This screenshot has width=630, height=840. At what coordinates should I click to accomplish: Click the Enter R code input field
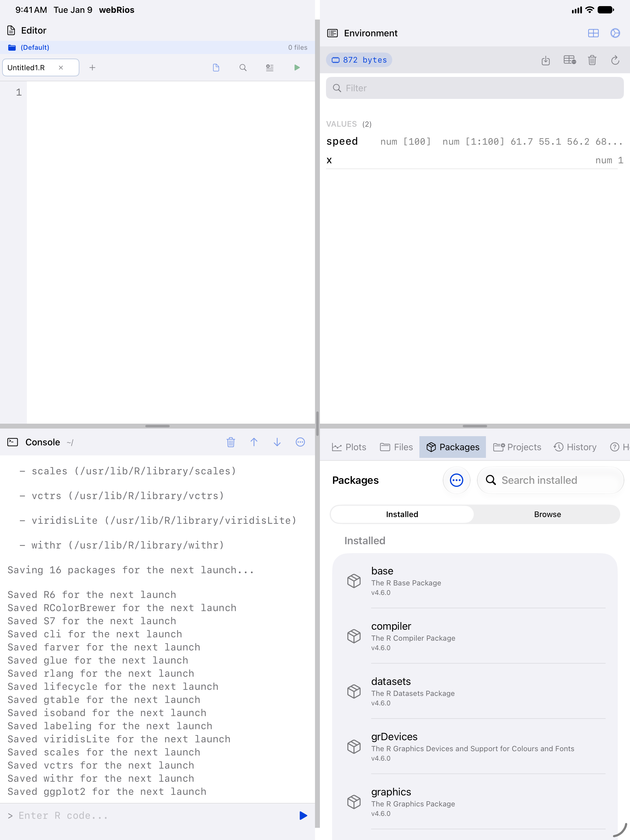(x=152, y=815)
